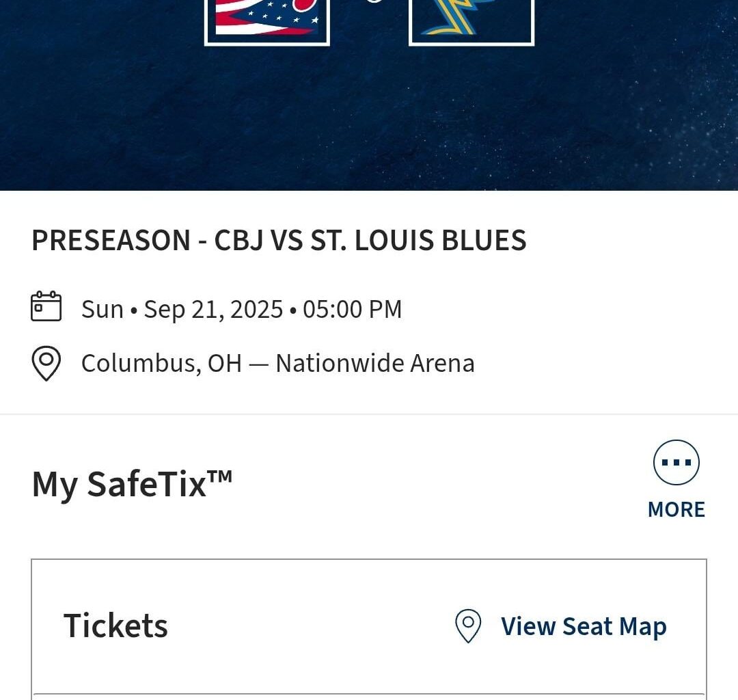Tap the Sep 21, 2025 date text

[213, 309]
